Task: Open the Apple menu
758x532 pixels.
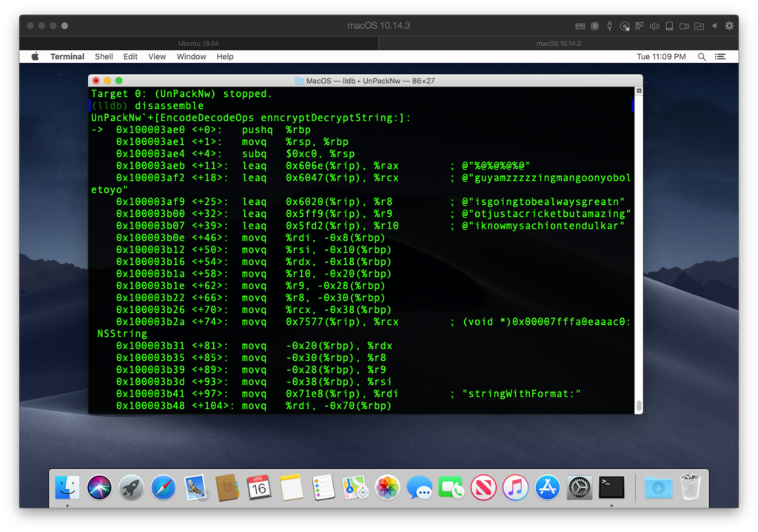Action: pos(35,56)
